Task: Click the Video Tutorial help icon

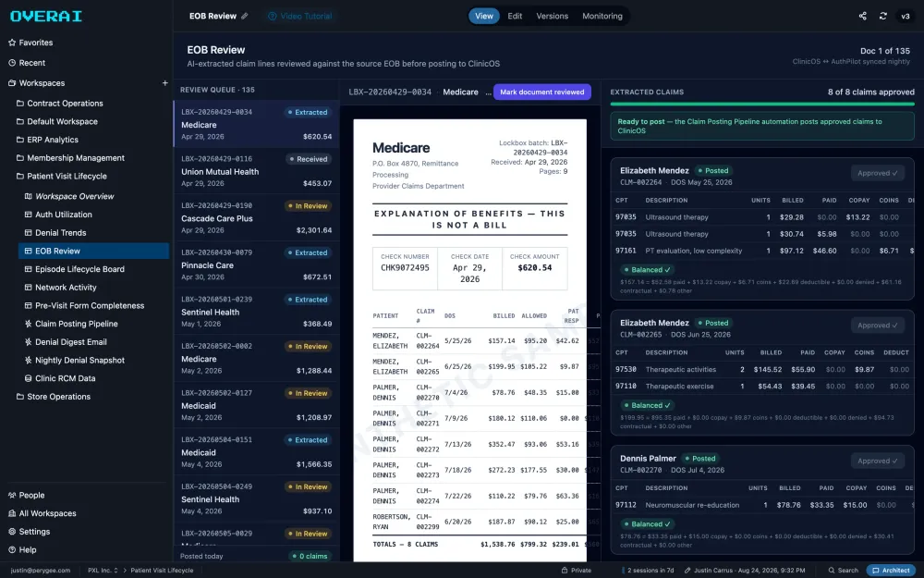Action: [272, 16]
